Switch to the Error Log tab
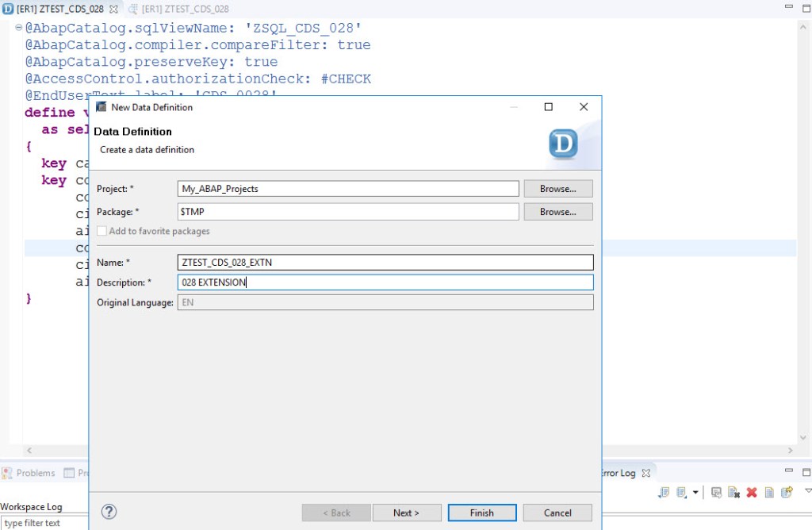The image size is (812, 530). click(x=617, y=472)
